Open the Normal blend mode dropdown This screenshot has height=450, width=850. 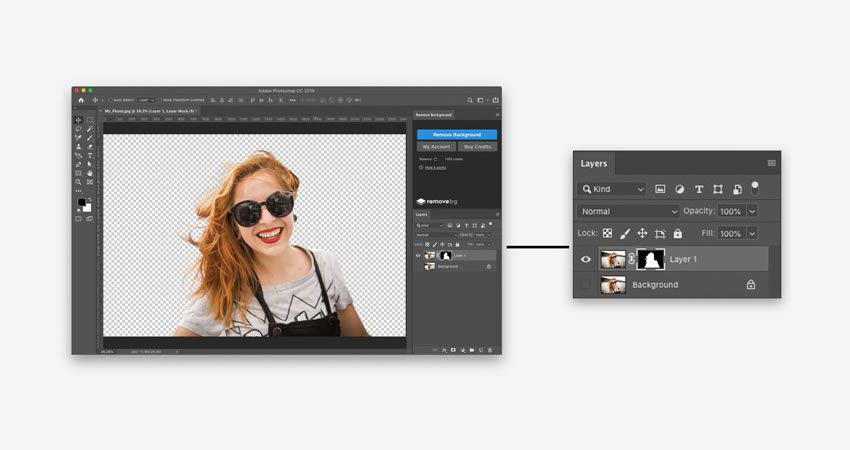tap(628, 211)
